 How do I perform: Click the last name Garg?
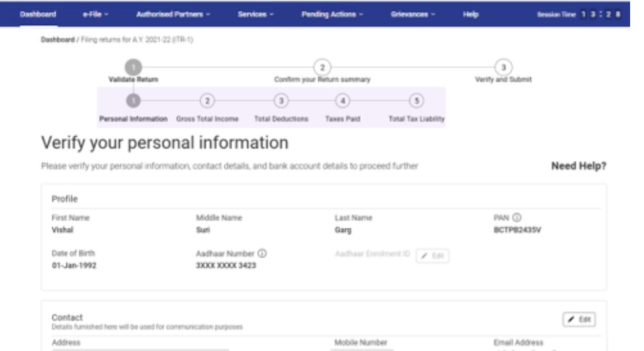(x=343, y=230)
